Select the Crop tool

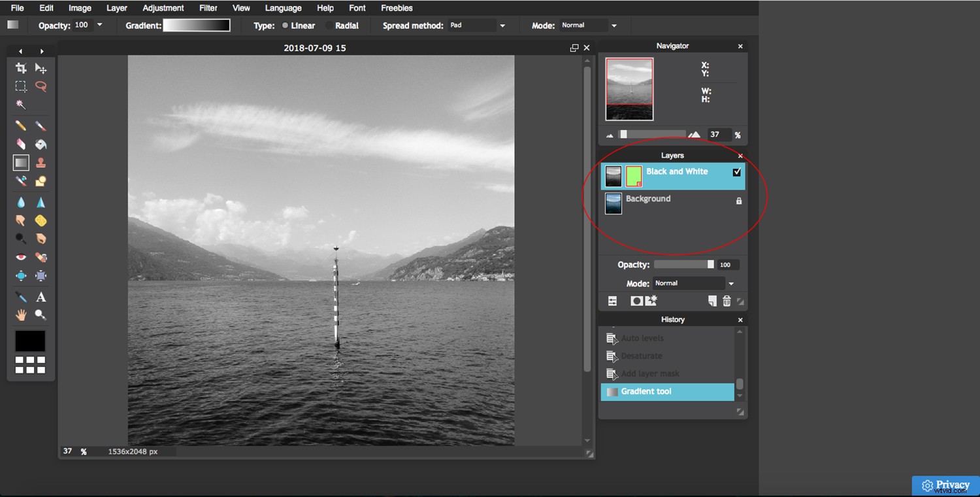tap(21, 68)
